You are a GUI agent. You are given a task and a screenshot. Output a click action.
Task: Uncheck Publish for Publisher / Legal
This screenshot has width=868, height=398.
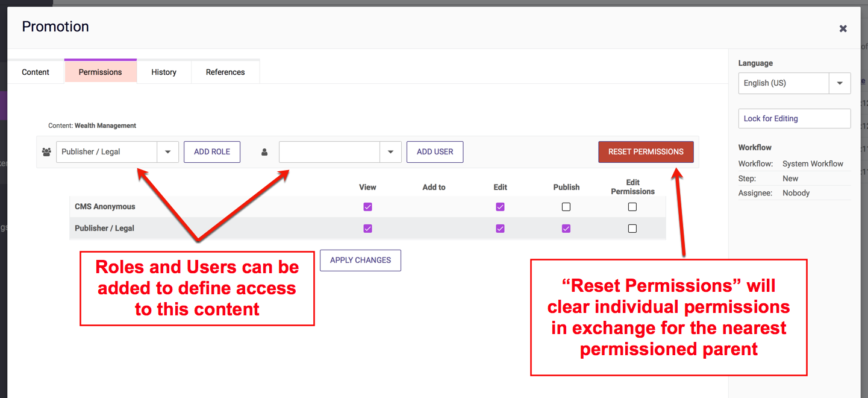(566, 229)
